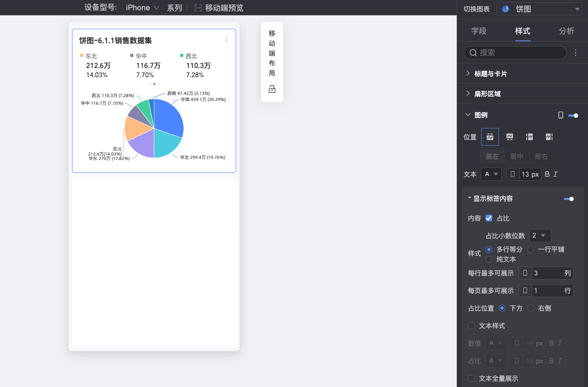The height and width of the screenshot is (387, 588).
Task: Click the pie chart icon in 切换图表
Action: tap(505, 9)
